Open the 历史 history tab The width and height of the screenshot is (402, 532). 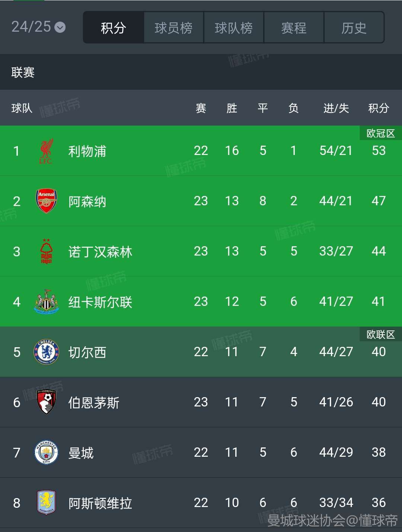(354, 28)
